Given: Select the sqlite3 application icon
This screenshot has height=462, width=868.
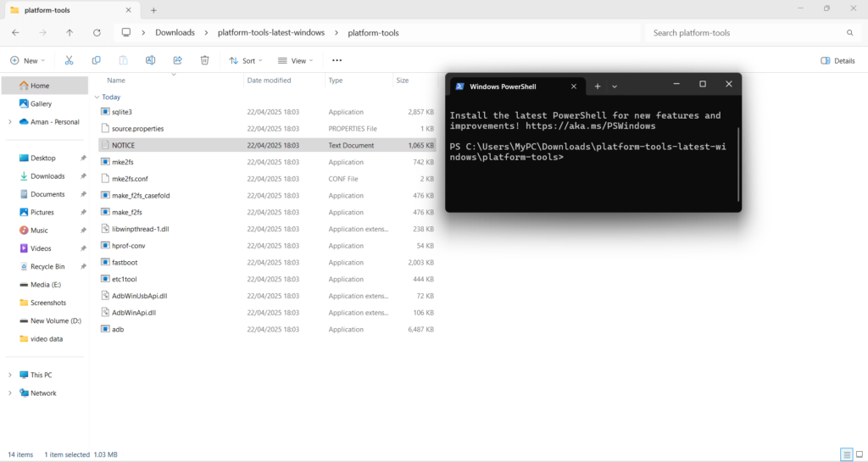Looking at the screenshot, I should [105, 111].
